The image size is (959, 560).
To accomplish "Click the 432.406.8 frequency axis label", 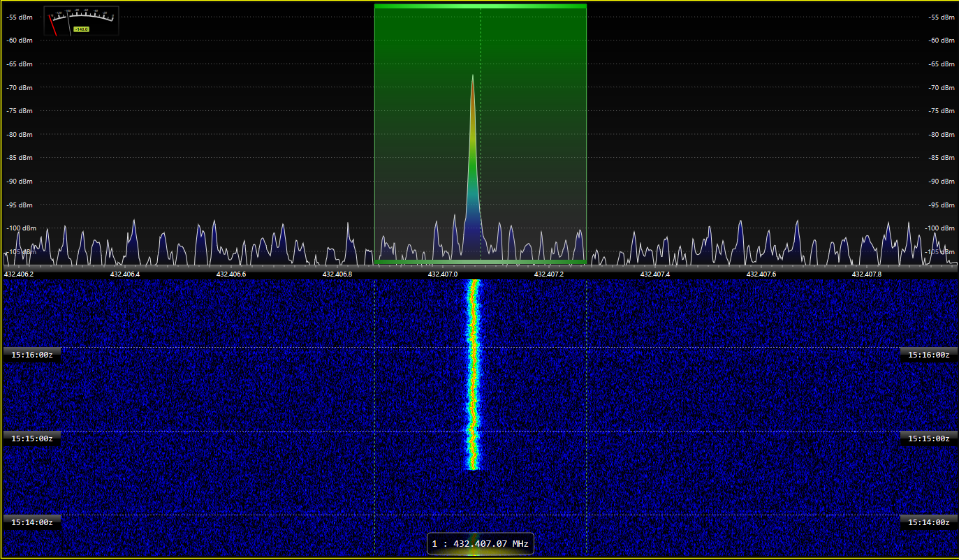I will tap(337, 274).
